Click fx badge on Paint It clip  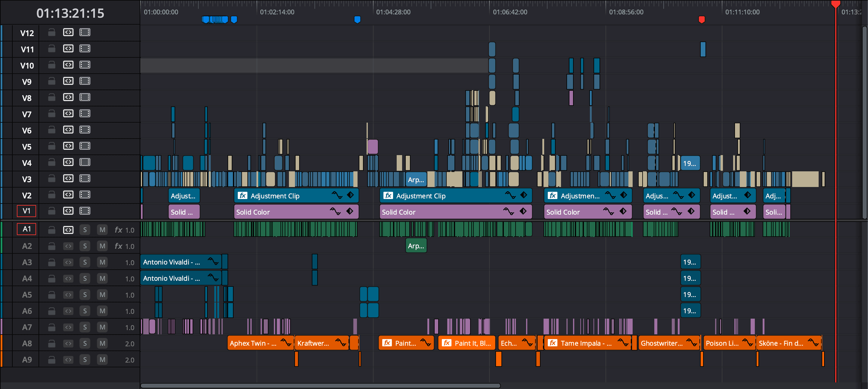pyautogui.click(x=446, y=343)
